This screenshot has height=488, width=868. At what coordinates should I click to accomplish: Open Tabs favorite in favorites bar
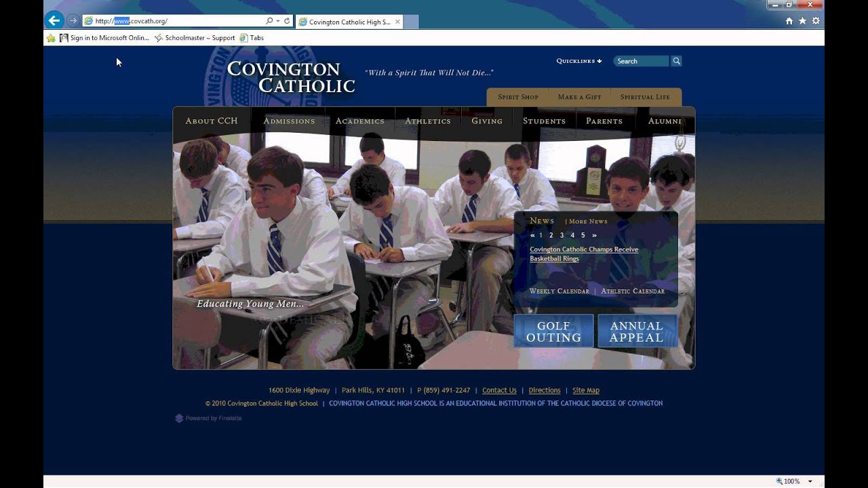point(252,38)
